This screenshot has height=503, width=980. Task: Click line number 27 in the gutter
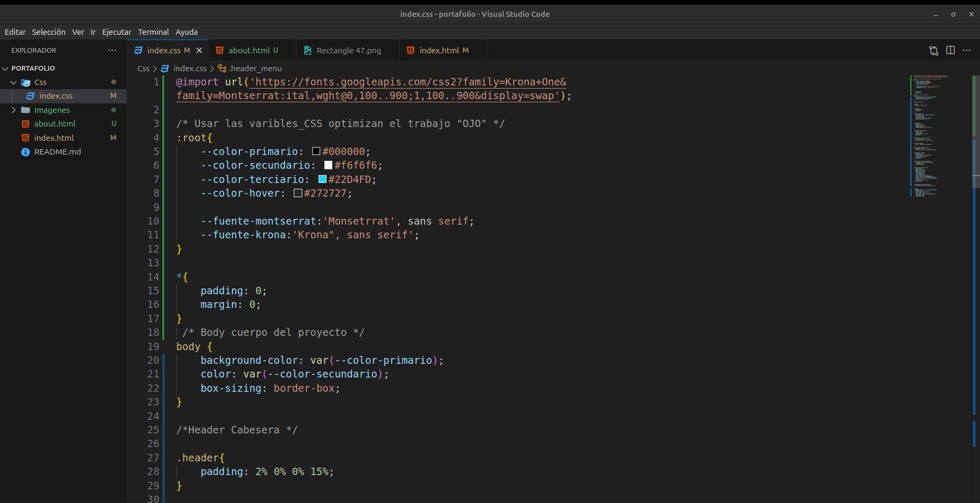pos(153,458)
